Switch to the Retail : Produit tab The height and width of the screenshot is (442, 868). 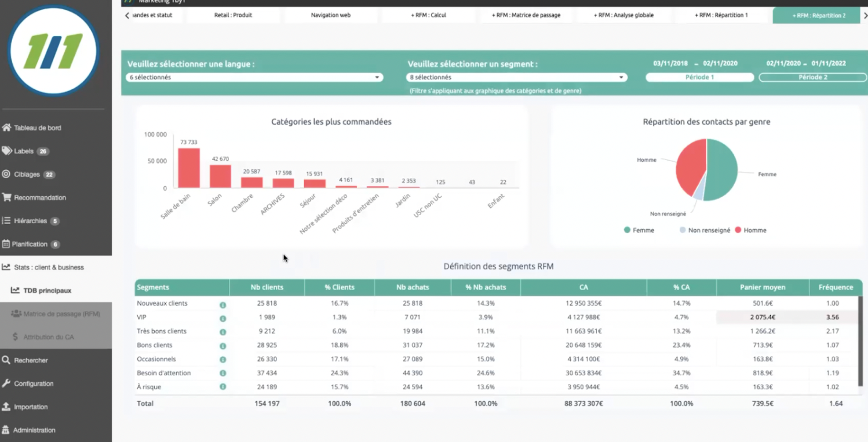(x=233, y=15)
